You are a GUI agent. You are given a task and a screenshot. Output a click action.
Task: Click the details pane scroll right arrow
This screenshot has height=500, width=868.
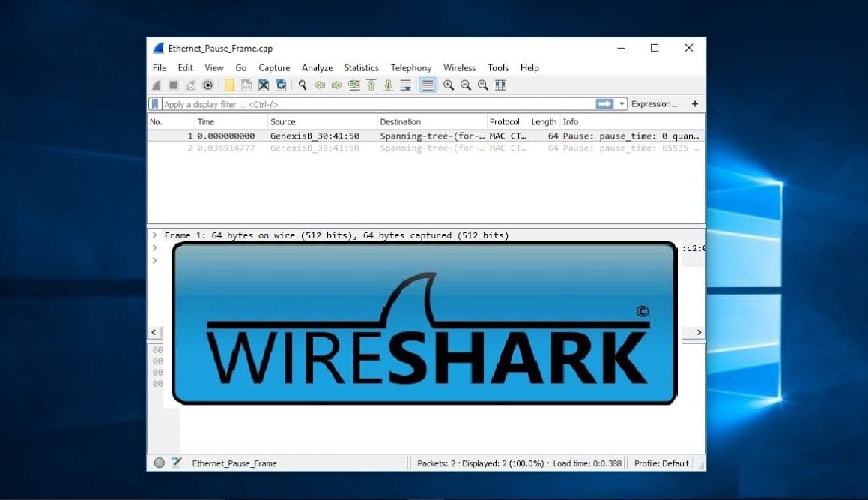click(x=699, y=332)
